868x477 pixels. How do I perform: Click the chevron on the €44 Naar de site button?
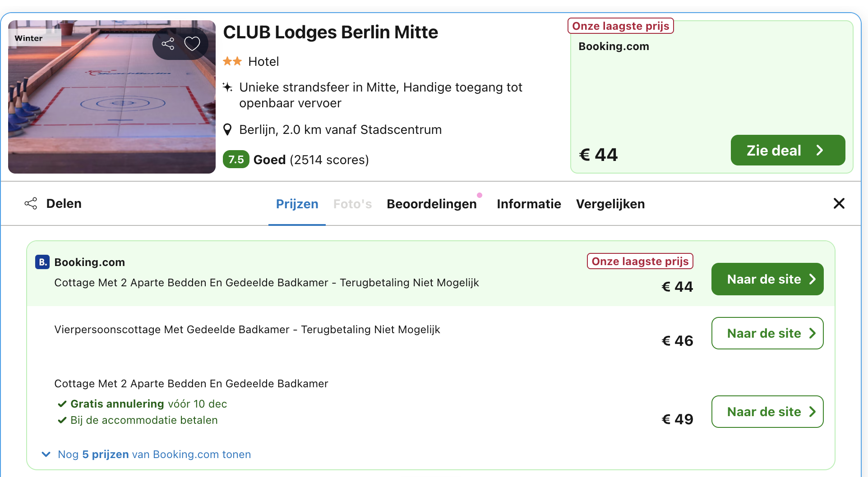pyautogui.click(x=812, y=279)
